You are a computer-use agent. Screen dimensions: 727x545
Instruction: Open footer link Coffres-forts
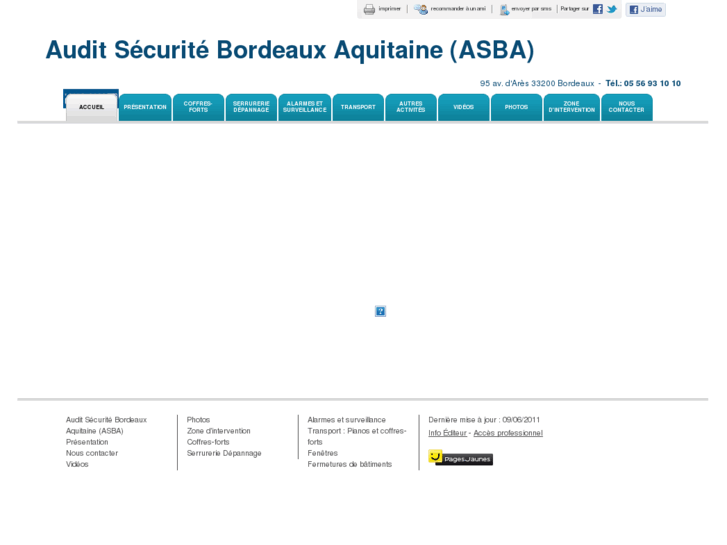[208, 442]
